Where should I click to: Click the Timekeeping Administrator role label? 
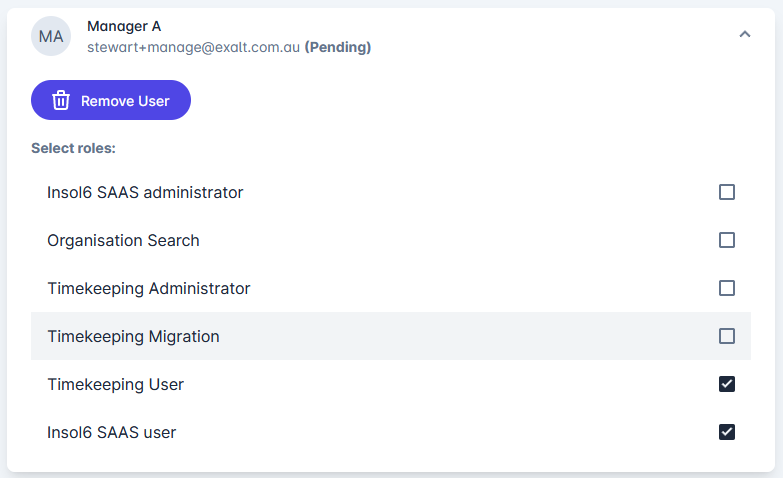click(148, 288)
